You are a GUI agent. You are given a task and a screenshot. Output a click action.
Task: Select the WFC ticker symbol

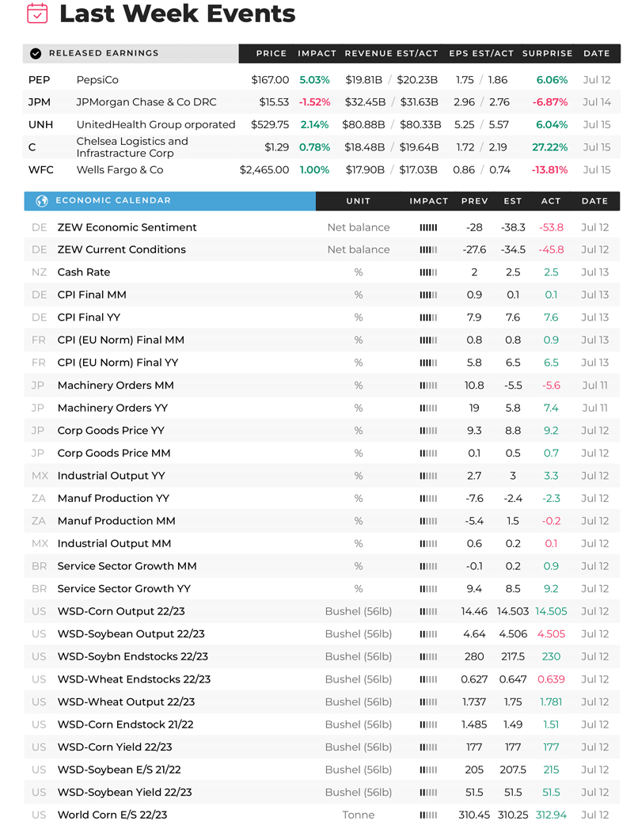tap(41, 170)
